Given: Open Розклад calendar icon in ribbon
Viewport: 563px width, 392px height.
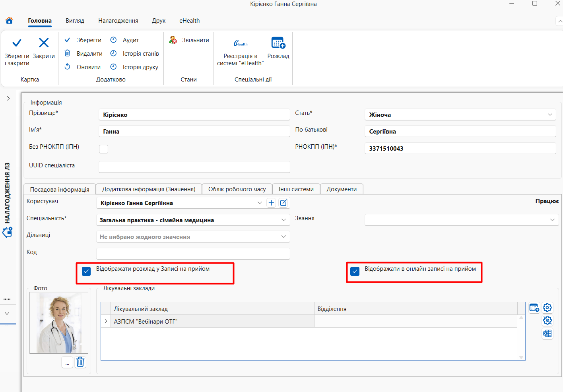Looking at the screenshot, I should pos(278,43).
